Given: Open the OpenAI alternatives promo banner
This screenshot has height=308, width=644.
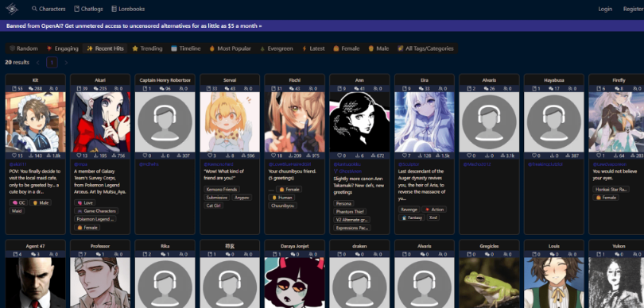Looking at the screenshot, I should click(134, 26).
